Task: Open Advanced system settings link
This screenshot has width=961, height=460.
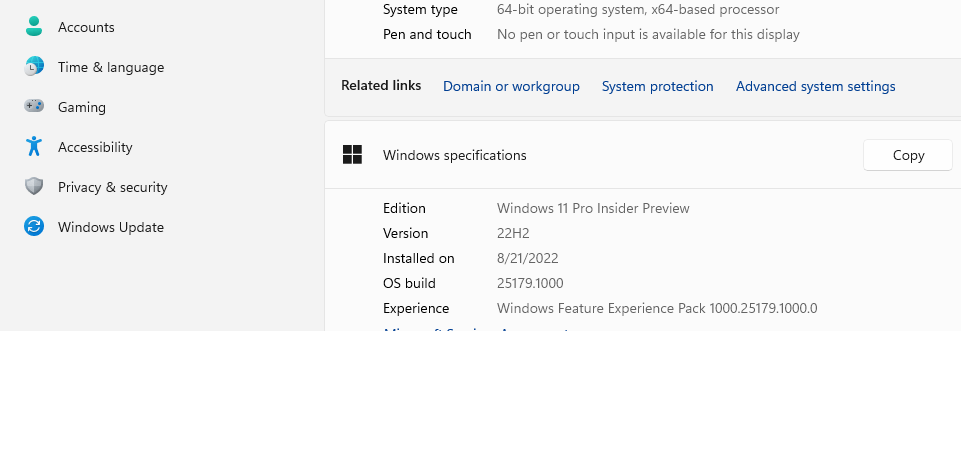Action: pyautogui.click(x=815, y=86)
